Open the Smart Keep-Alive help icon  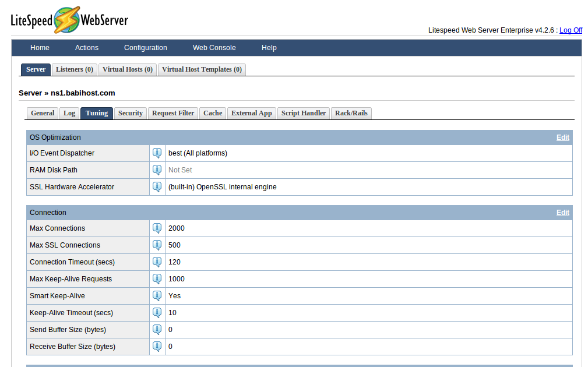click(x=157, y=296)
